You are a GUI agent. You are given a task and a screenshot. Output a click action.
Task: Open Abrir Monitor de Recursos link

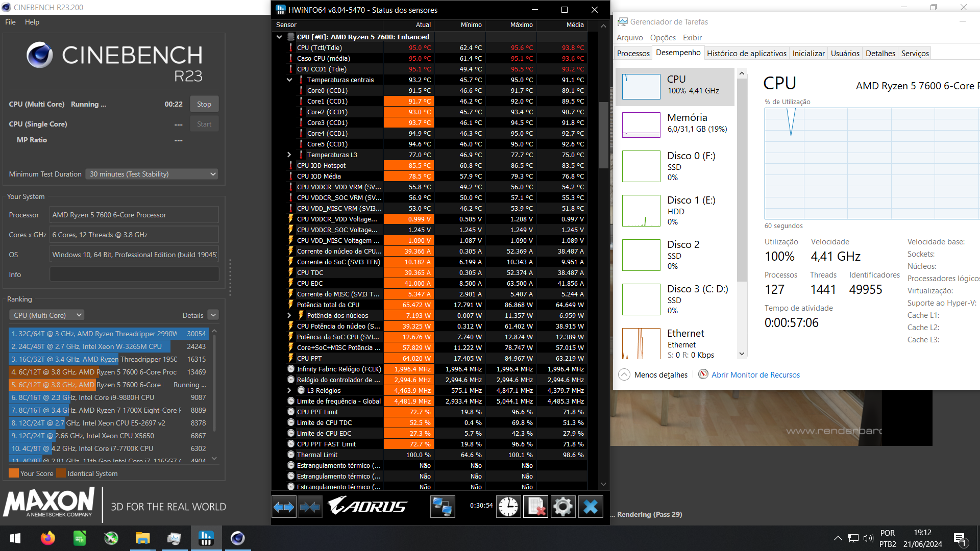[x=755, y=375]
